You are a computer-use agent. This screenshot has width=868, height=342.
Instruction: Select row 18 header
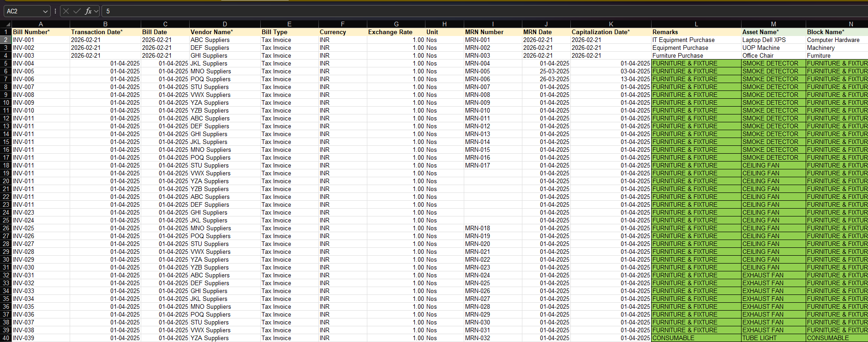click(x=6, y=165)
